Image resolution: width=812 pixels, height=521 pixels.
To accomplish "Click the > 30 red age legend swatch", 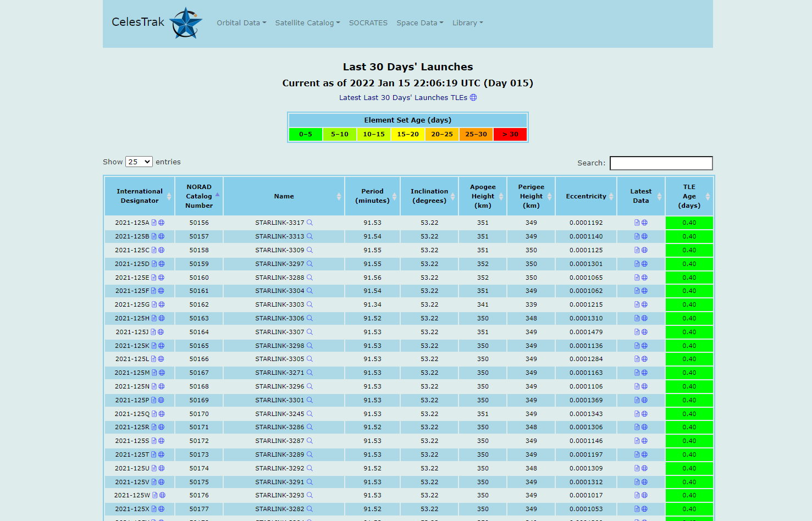I will coord(510,134).
